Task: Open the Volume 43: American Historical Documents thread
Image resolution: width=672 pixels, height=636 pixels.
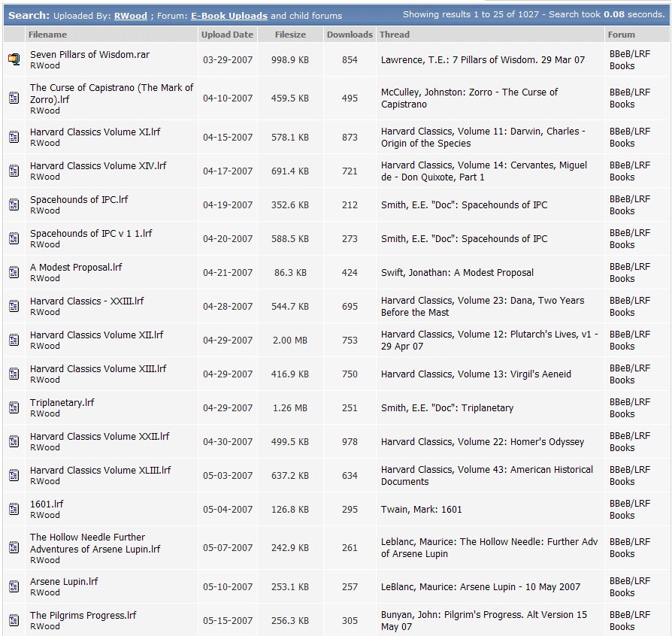Action: 487,476
